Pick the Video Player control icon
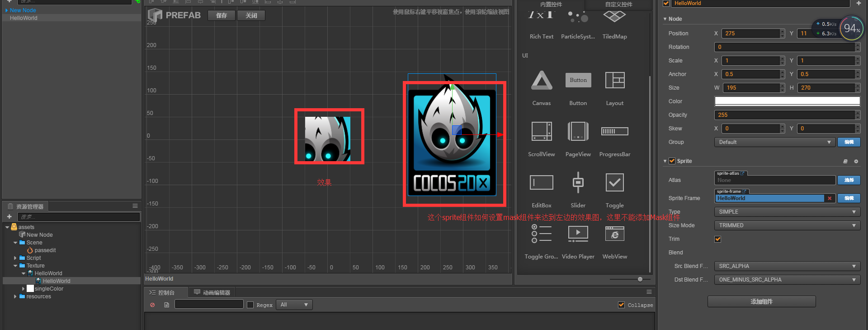Viewport: 868px width, 330px height. (578, 234)
